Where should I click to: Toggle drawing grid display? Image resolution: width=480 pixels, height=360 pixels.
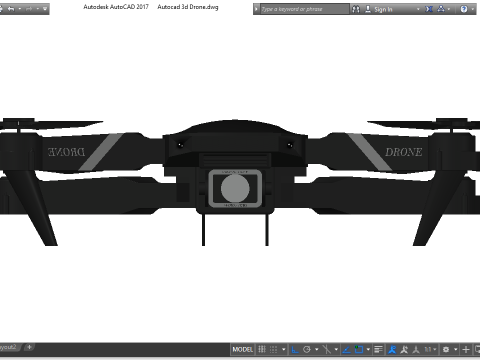pos(262,349)
